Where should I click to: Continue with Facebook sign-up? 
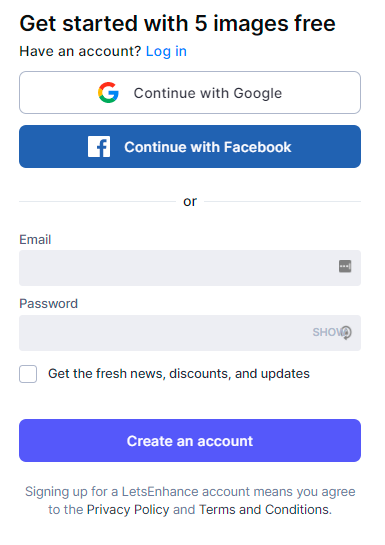coord(190,147)
